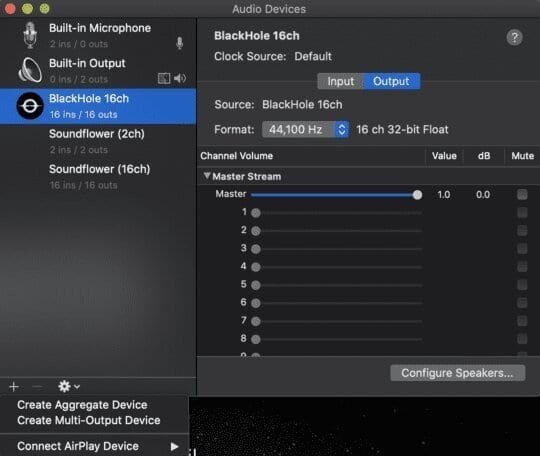Open help with the question mark button
The width and height of the screenshot is (540, 456).
pos(515,37)
